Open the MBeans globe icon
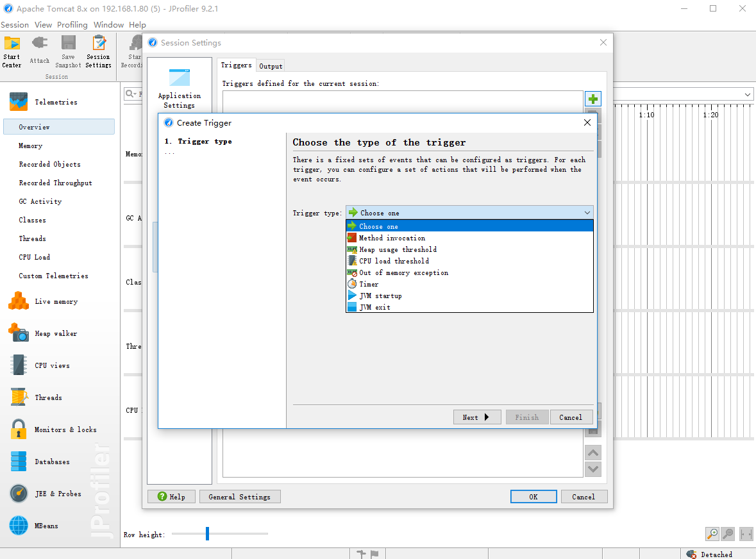Viewport: 756px width, 559px height. coord(19,525)
